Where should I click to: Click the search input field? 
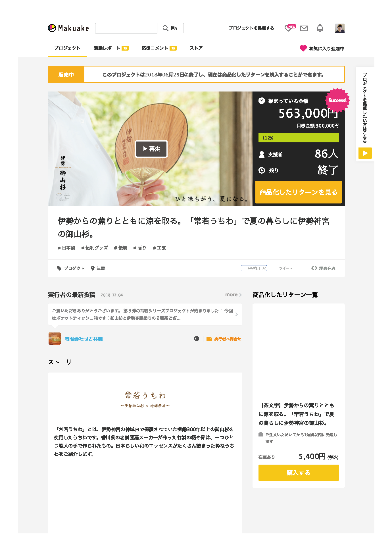[x=126, y=28]
